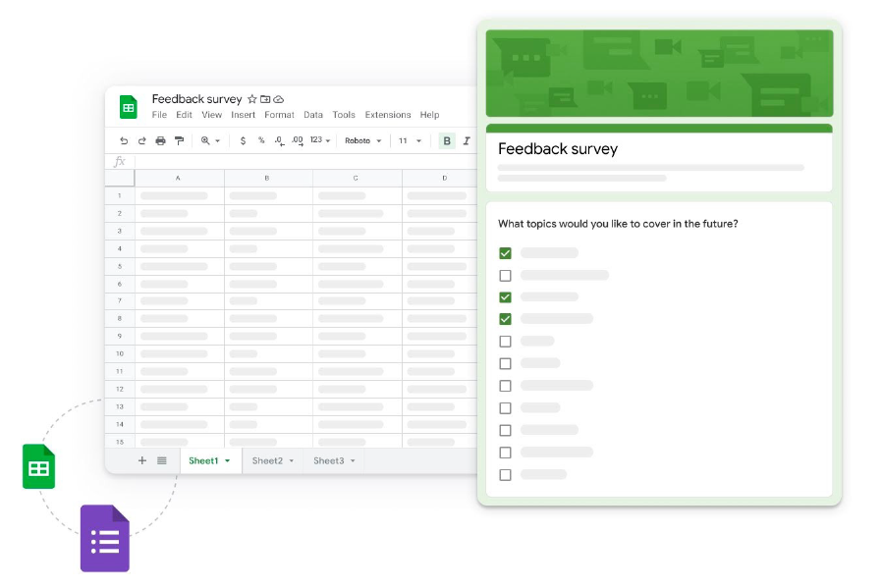883x588 pixels.
Task: Click the Redo arrow in Sheets toolbar
Action: click(141, 140)
